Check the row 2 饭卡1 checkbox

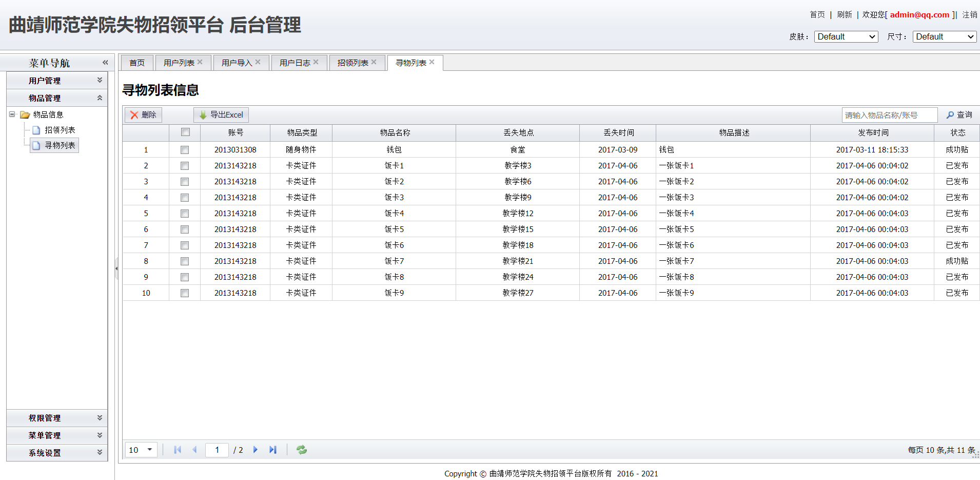tap(185, 166)
